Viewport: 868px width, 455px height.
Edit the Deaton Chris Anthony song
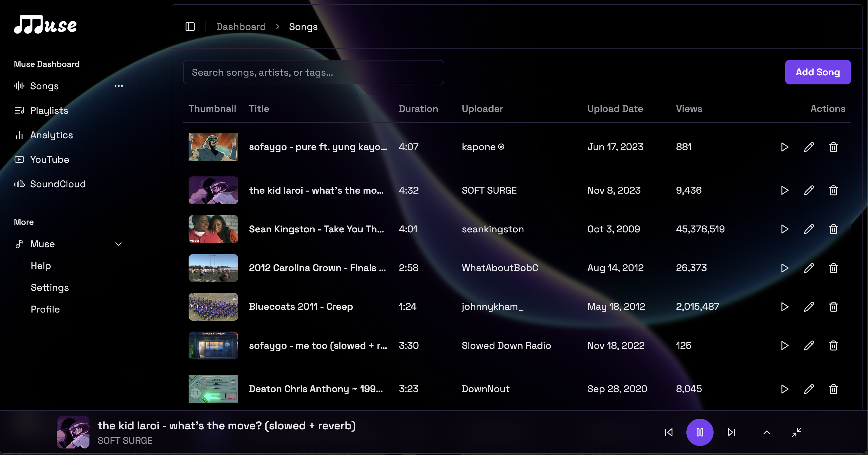tap(809, 389)
